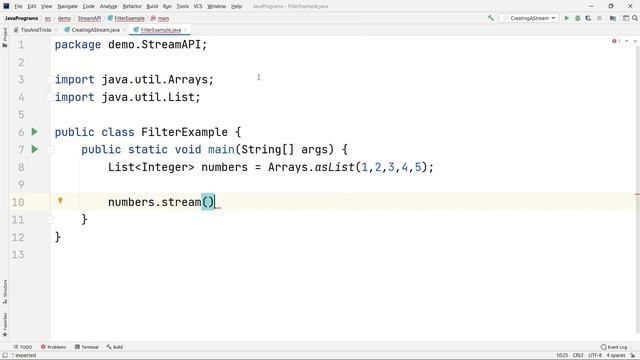Collapse the main method fold on line 7
Screen dimensions: 640x360
pos(49,150)
